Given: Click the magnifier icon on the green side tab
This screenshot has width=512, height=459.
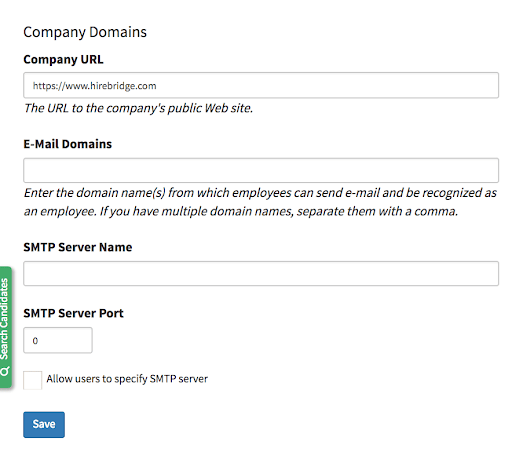Looking at the screenshot, I should point(5,371).
